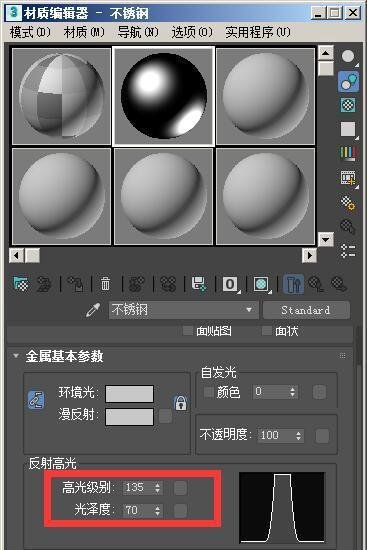
Task: Click Make Unique icon
Action: (168, 283)
